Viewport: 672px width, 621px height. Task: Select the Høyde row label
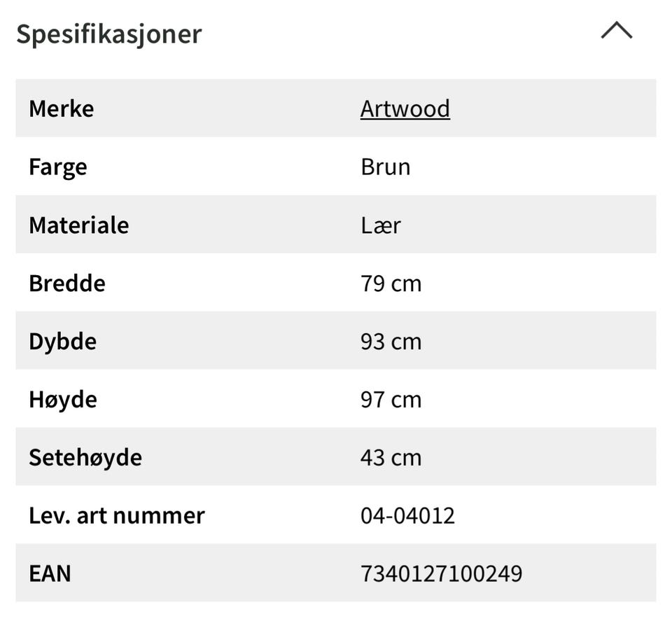[x=63, y=400]
